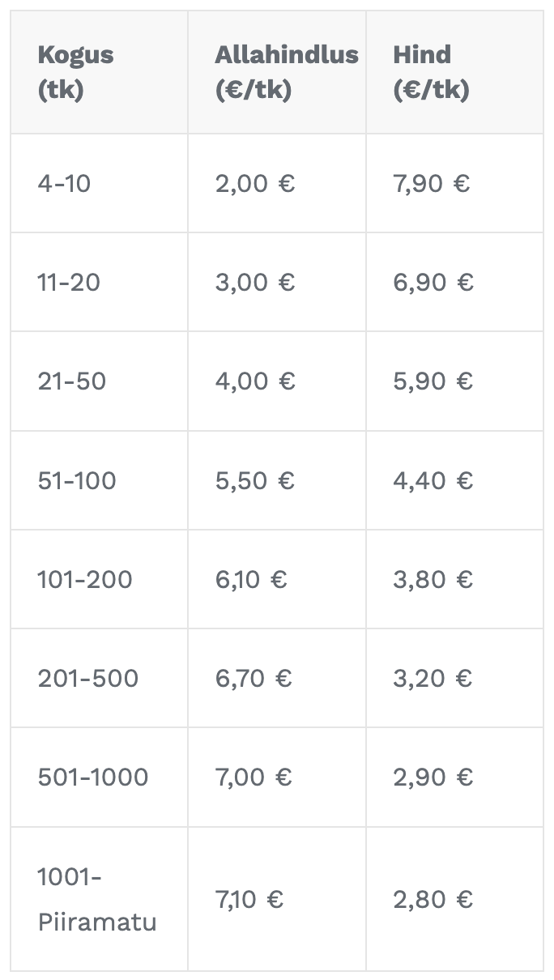The width and height of the screenshot is (554, 980).
Task: Click the 2,00 € discount value
Action: pyautogui.click(x=255, y=184)
